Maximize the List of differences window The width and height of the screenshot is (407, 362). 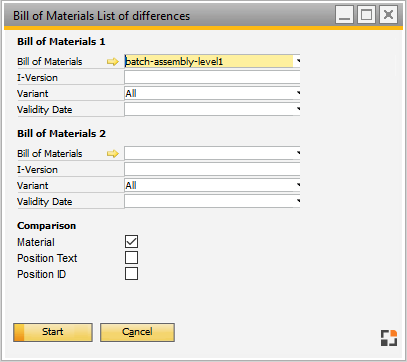tap(366, 15)
